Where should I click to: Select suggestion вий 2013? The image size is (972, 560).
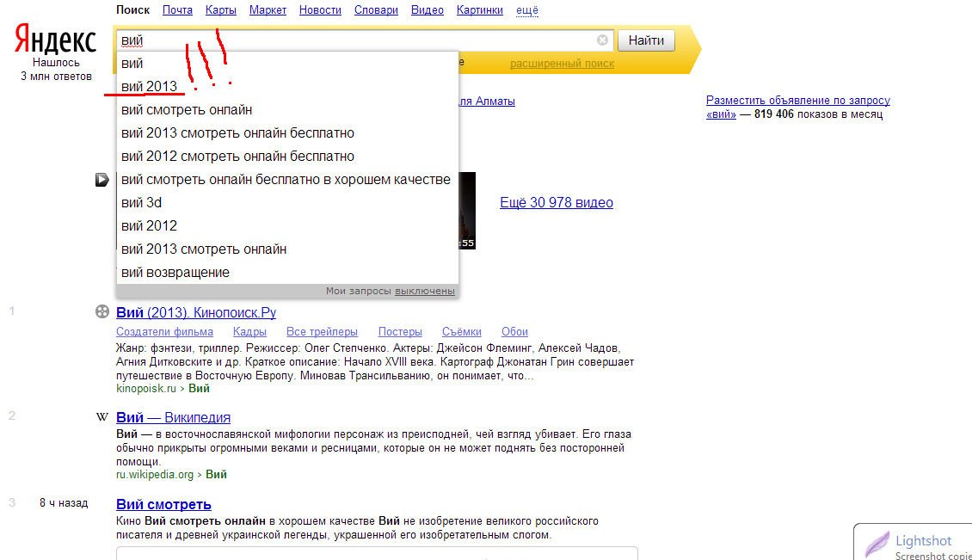point(287,86)
